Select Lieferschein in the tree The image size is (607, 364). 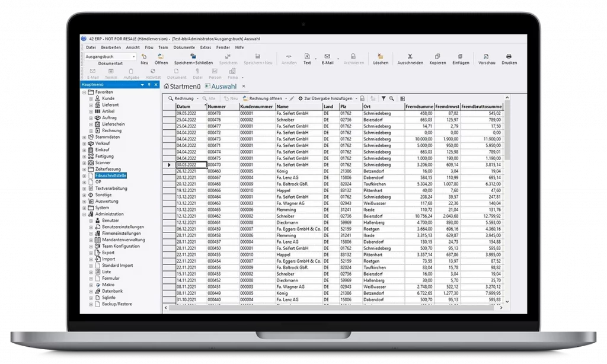pyautogui.click(x=113, y=124)
